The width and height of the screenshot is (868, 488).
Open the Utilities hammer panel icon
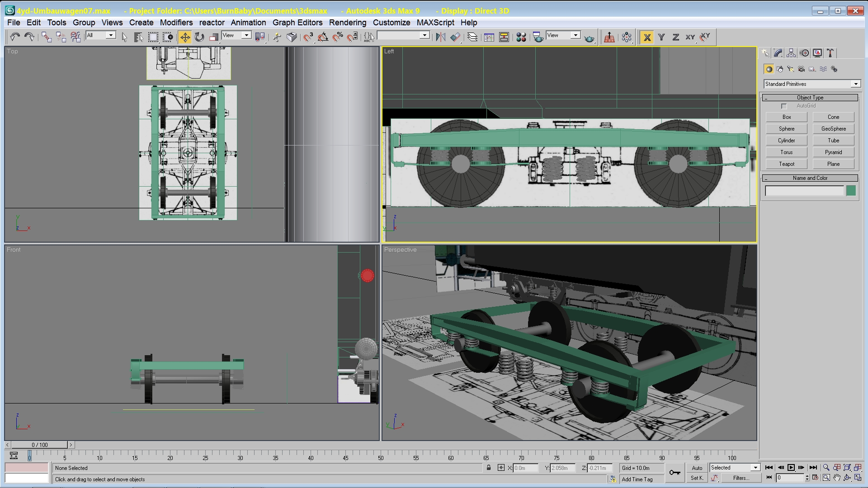830,53
